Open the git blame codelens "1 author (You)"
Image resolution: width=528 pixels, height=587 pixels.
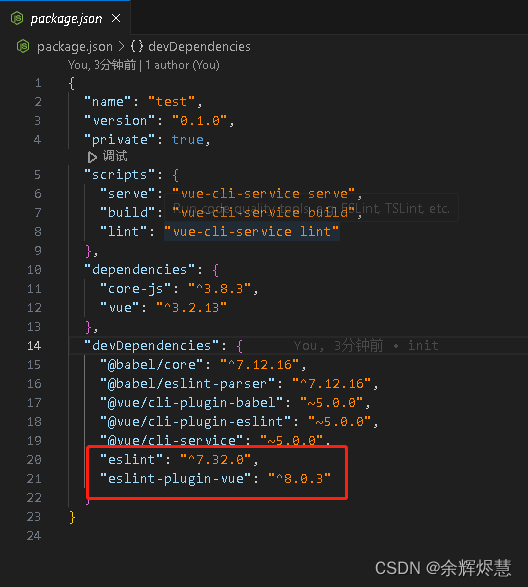(182, 65)
